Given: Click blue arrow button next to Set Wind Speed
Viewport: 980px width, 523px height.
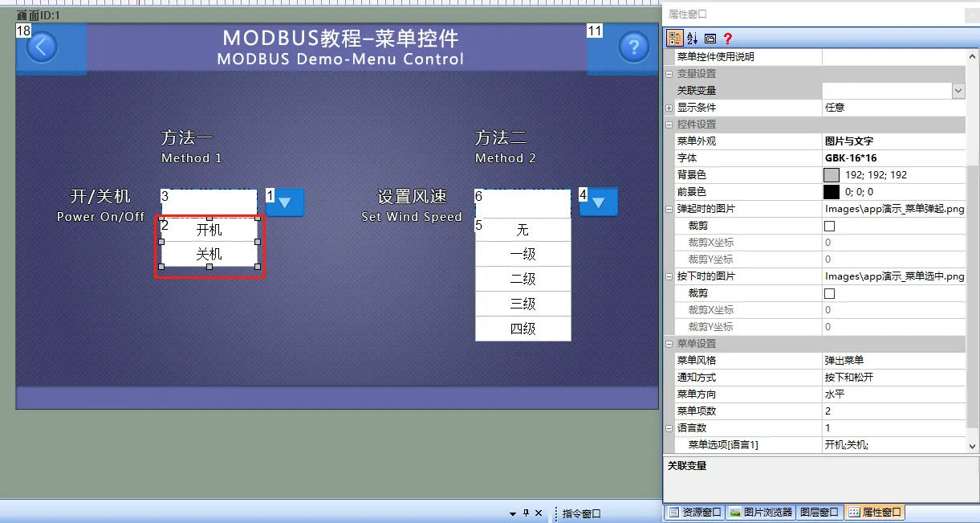Looking at the screenshot, I should coord(598,202).
